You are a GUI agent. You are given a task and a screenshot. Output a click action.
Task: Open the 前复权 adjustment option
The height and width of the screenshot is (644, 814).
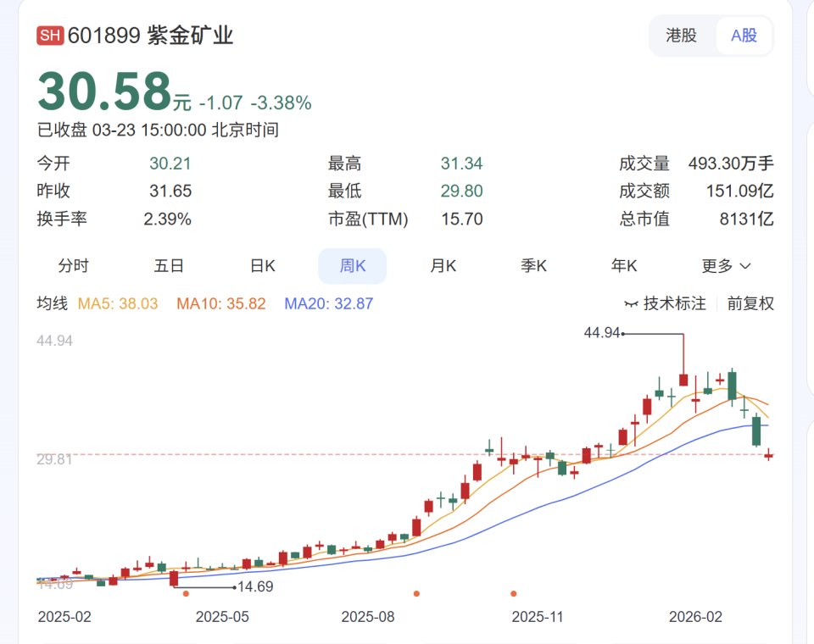tap(750, 303)
